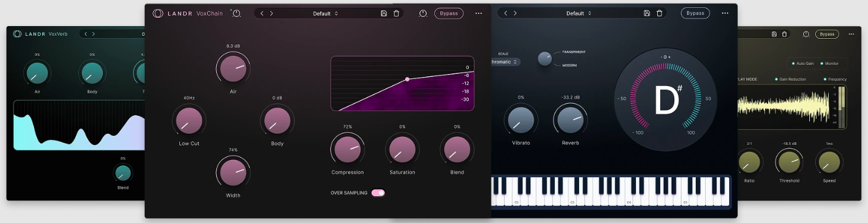
Task: Go to previous preset in VoxVerb
Action: tap(86, 34)
